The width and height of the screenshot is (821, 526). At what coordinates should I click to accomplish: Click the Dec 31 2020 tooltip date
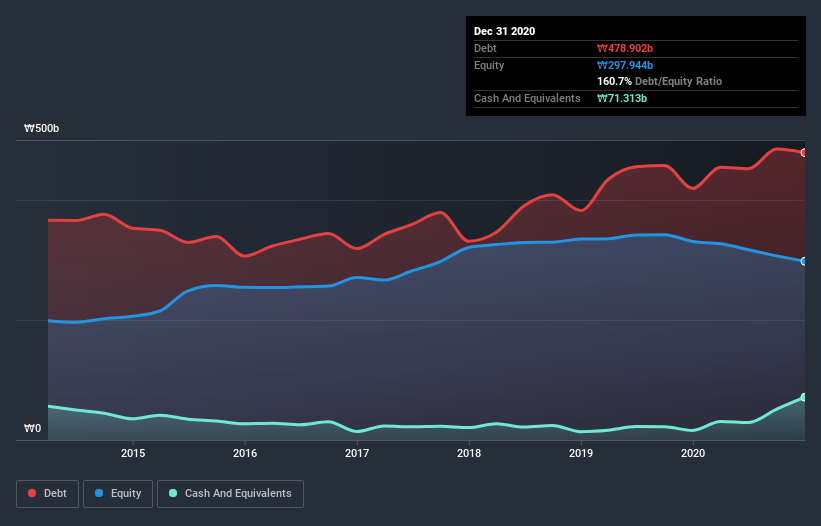pyautogui.click(x=504, y=31)
